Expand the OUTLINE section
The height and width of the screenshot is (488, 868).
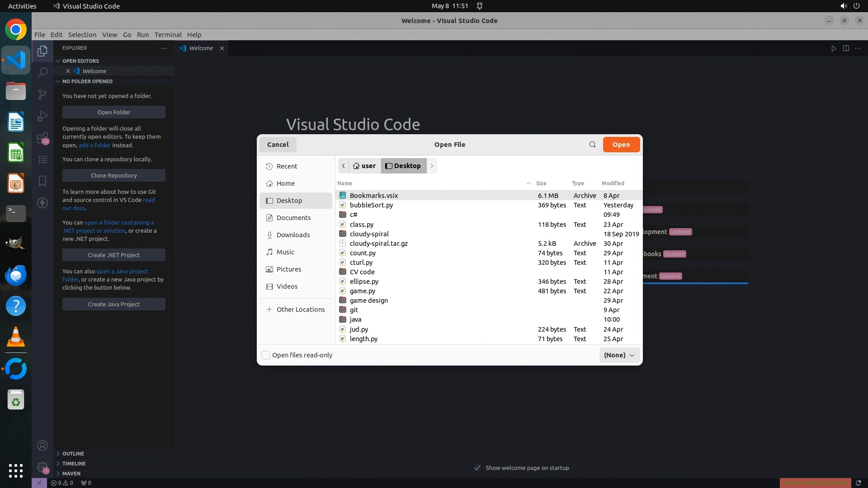pyautogui.click(x=73, y=454)
